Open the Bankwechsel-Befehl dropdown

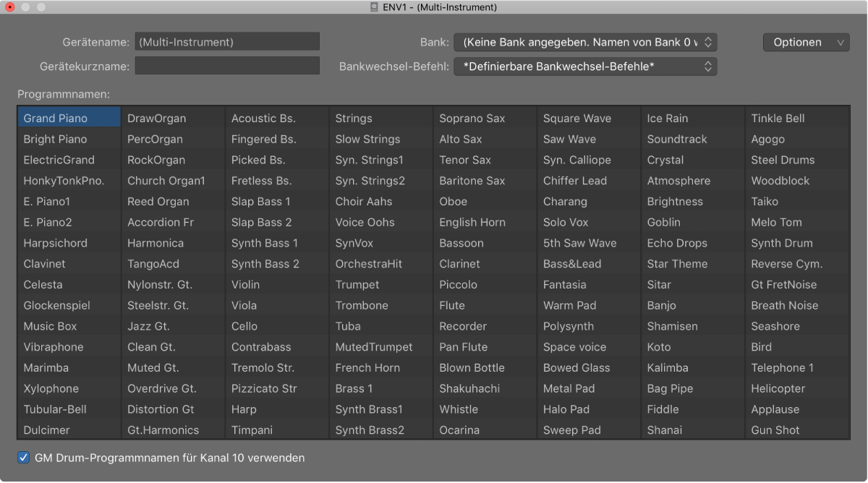coord(585,67)
